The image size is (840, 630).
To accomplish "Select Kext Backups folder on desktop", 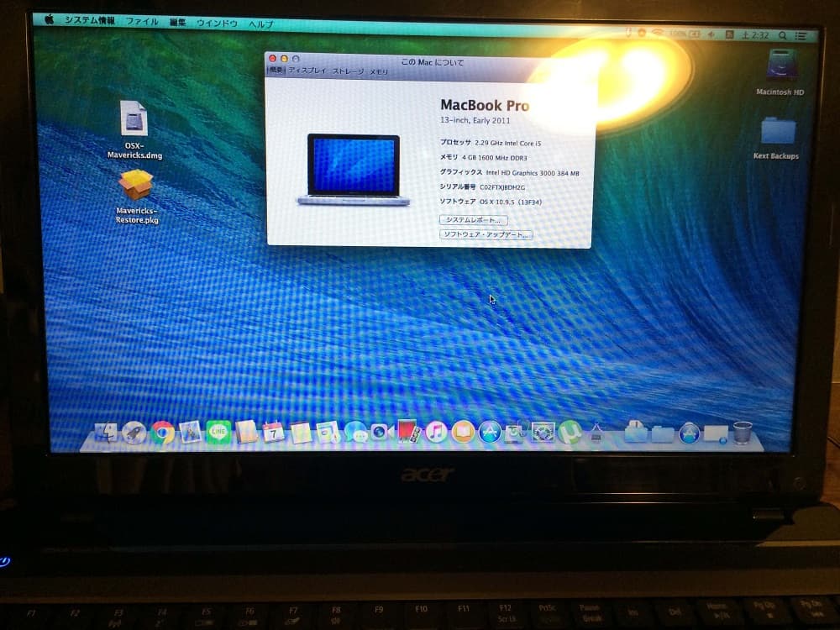I will point(777,138).
